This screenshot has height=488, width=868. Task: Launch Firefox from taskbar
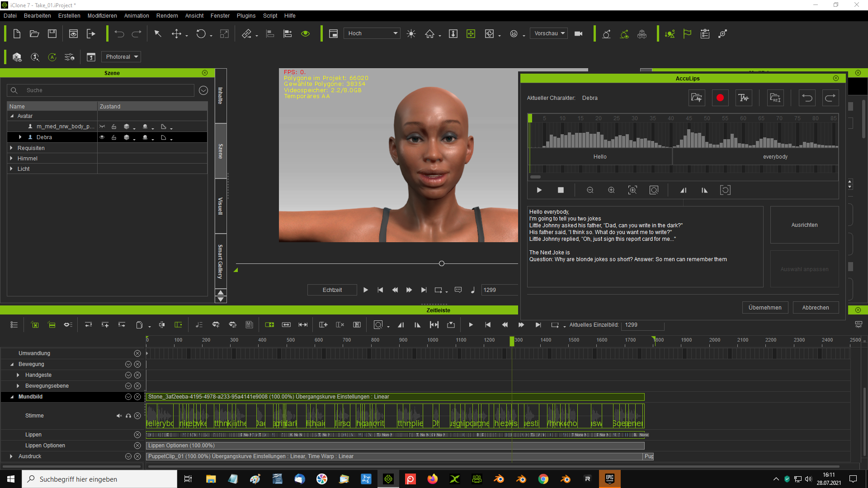pos(433,479)
